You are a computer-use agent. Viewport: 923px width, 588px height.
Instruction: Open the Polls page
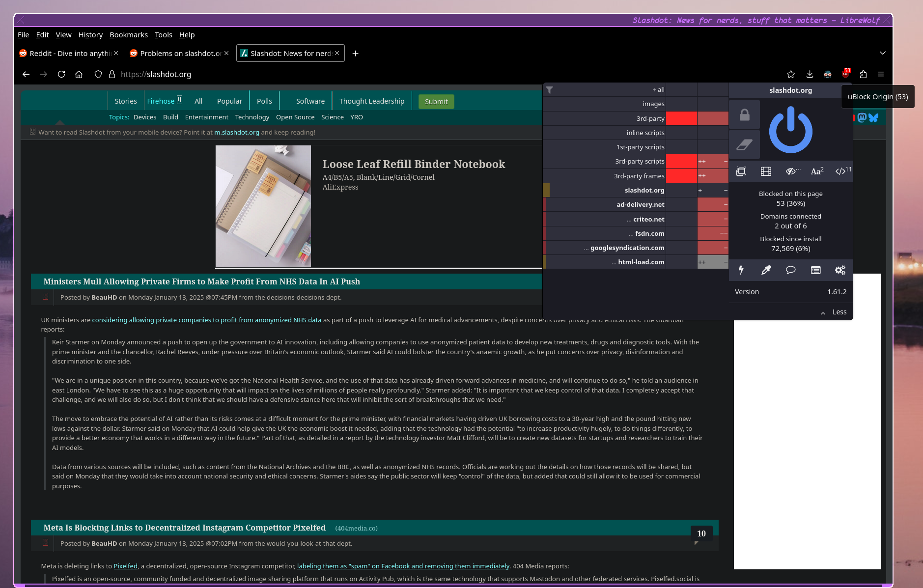point(264,101)
